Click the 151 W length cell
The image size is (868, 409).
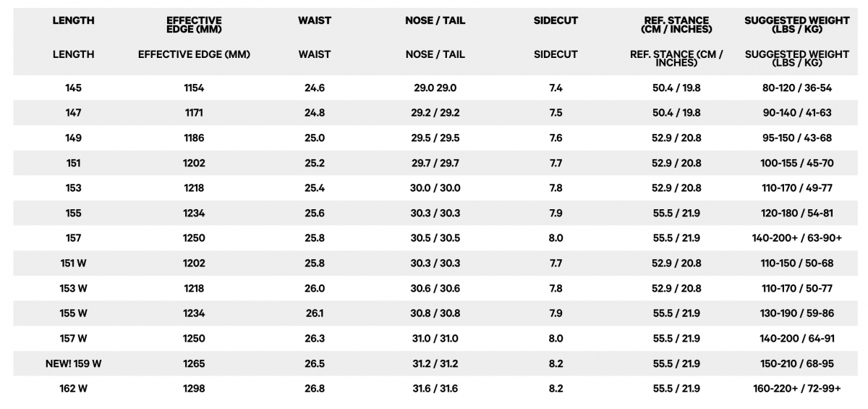[x=73, y=263]
